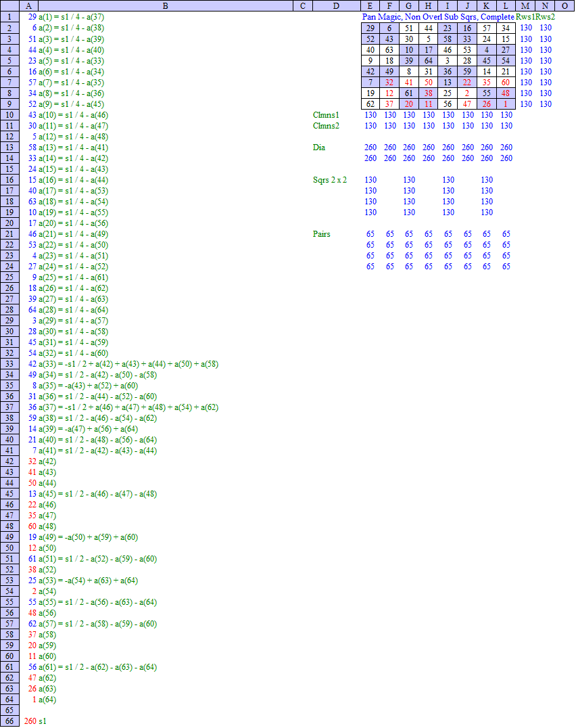Click the 'Pan Magic, Non Overl Sub Sqrs, Complete' title
The image size is (576, 728).
438,17
